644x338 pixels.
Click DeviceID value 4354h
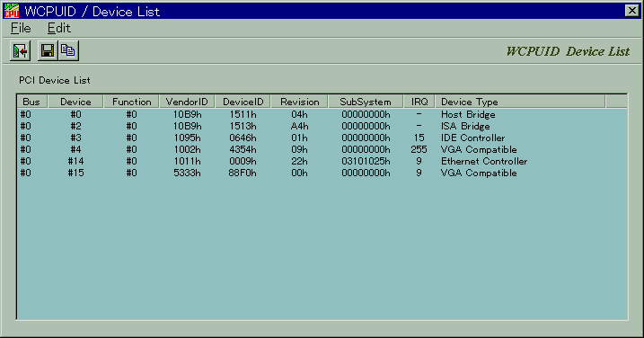243,150
